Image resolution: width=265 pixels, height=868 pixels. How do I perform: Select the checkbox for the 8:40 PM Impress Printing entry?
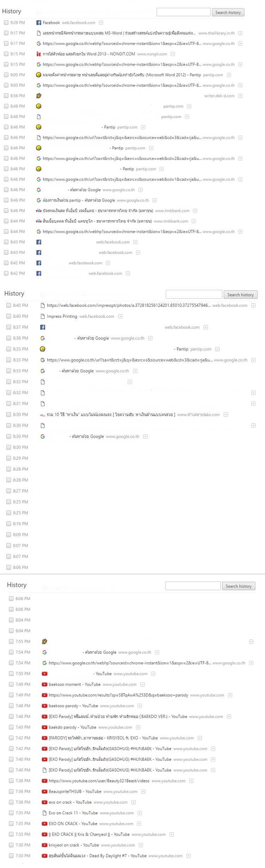click(x=8, y=316)
